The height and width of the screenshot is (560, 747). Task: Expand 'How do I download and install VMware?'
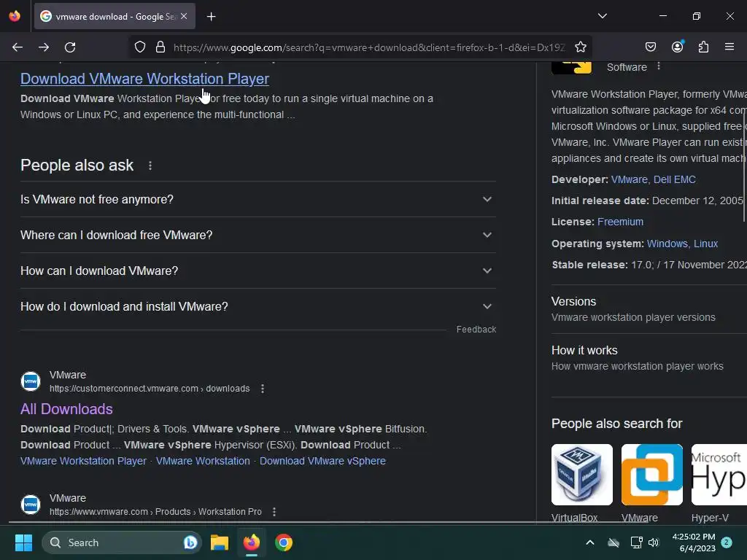click(258, 306)
